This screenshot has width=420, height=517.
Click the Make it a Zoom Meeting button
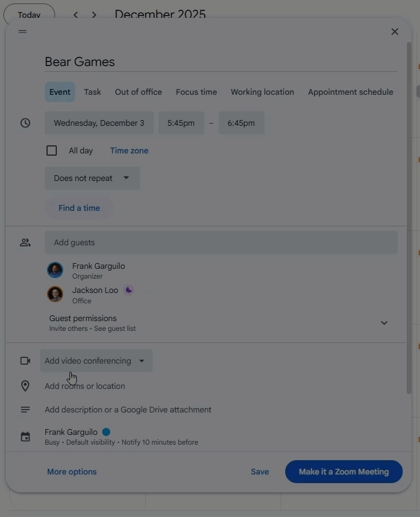[344, 472]
